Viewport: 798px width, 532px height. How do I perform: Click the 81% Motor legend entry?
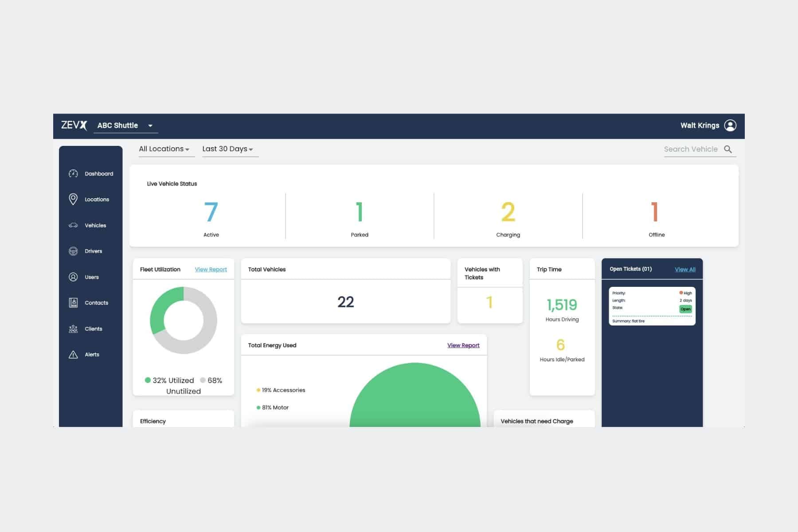[x=273, y=407]
